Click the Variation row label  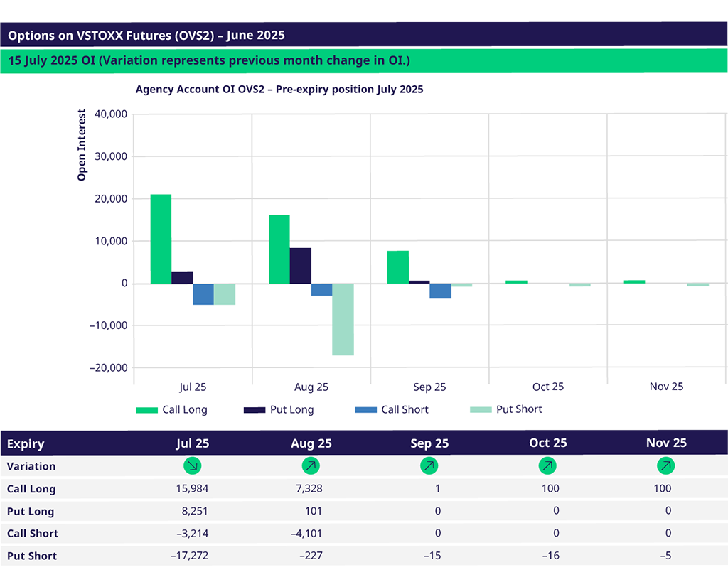tap(31, 466)
